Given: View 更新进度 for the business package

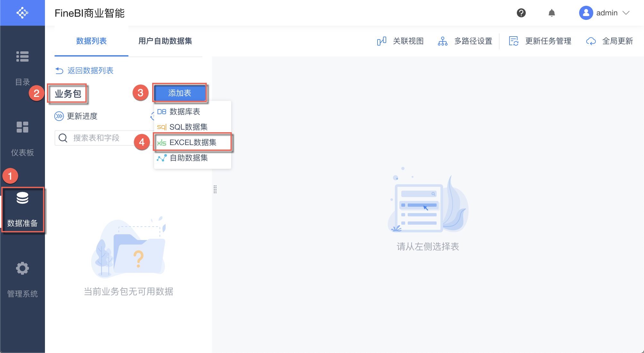Looking at the screenshot, I should click(76, 116).
